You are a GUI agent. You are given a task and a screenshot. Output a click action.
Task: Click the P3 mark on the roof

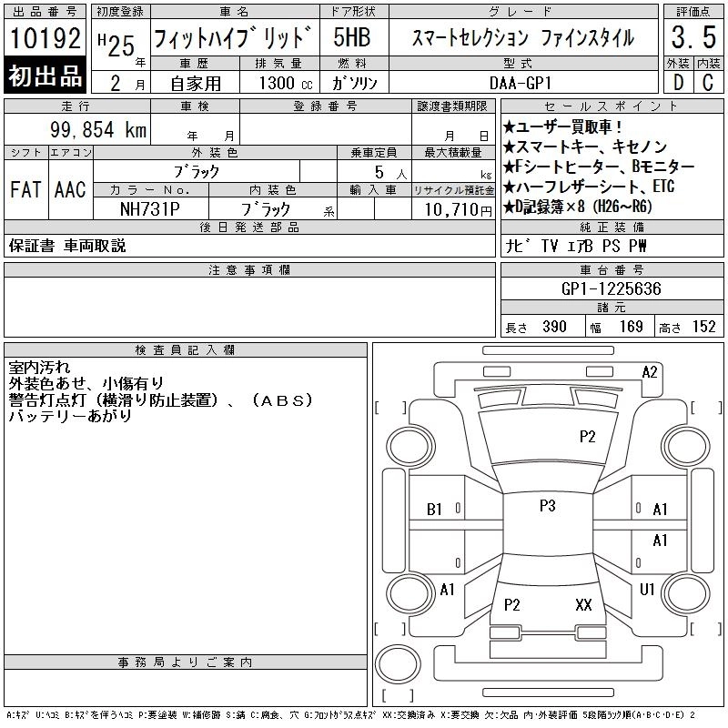click(x=547, y=506)
